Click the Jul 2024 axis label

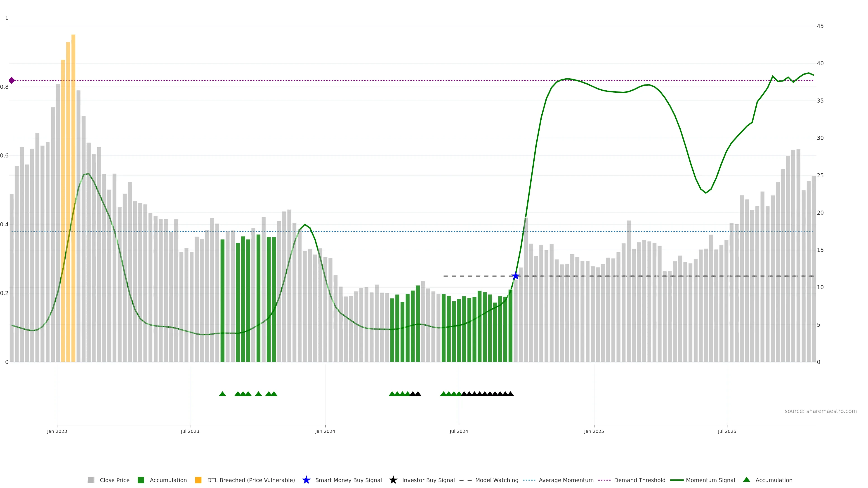[x=459, y=431]
